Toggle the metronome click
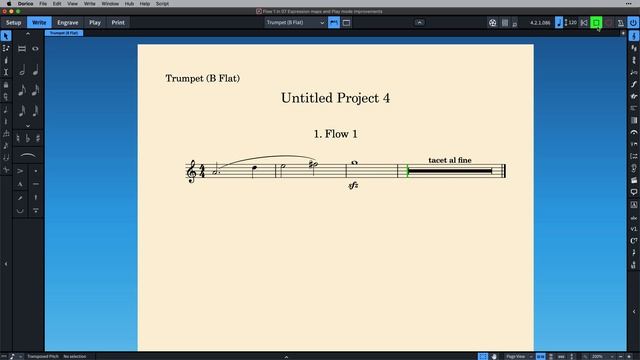The width and height of the screenshot is (640, 360). 621,23
